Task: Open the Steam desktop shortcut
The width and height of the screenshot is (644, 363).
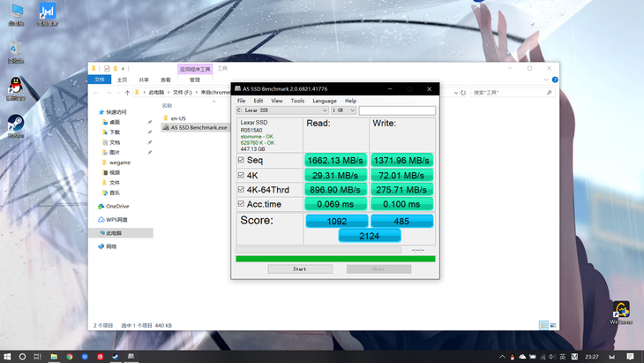Action: [16, 126]
